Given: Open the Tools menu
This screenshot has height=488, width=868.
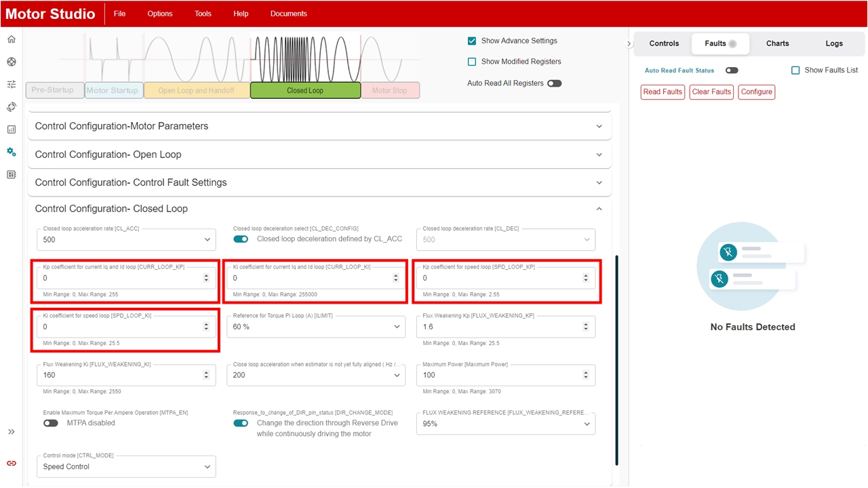Looking at the screenshot, I should pyautogui.click(x=203, y=14).
